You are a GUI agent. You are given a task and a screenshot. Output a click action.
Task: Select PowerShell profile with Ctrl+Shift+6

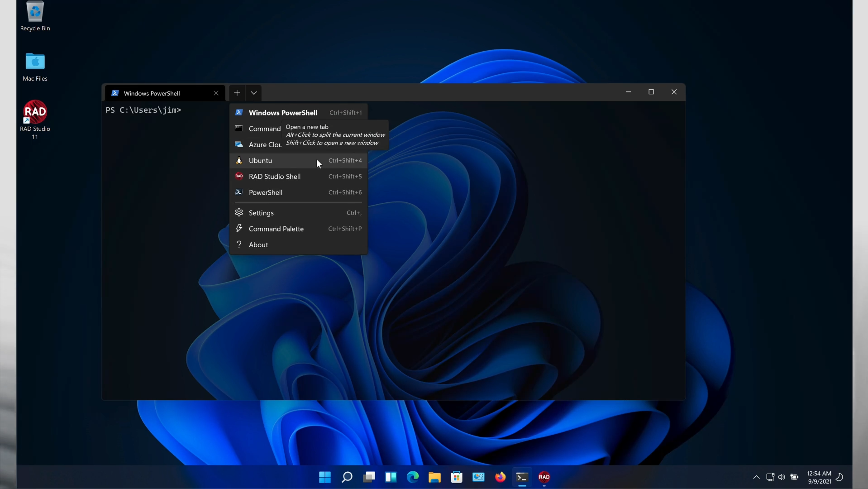coord(298,192)
